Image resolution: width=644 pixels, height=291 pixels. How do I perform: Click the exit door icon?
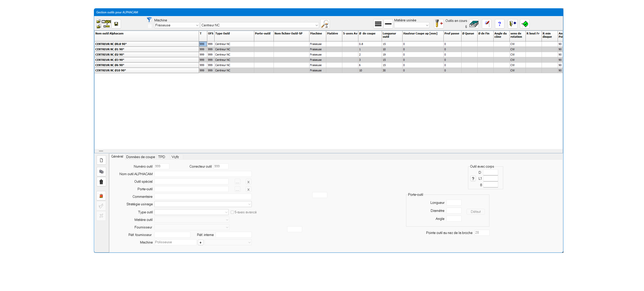coord(513,24)
